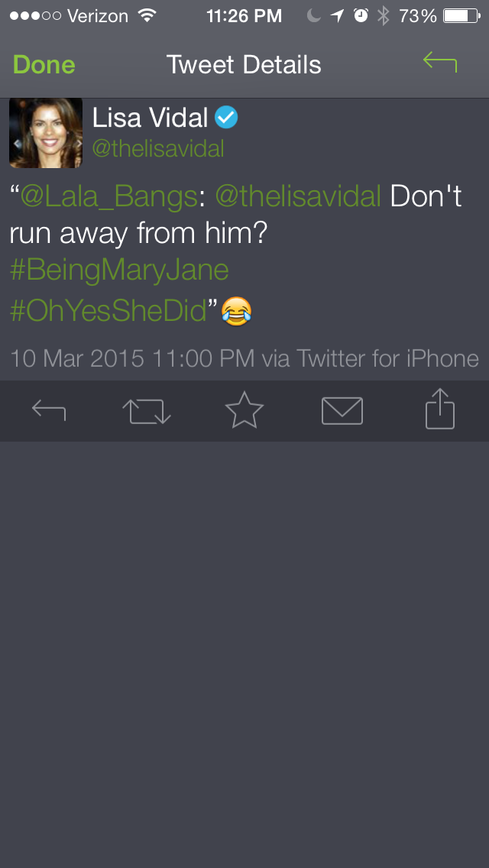The width and height of the screenshot is (489, 868).
Task: Open the @thelisavidal handle under the name
Action: (158, 149)
